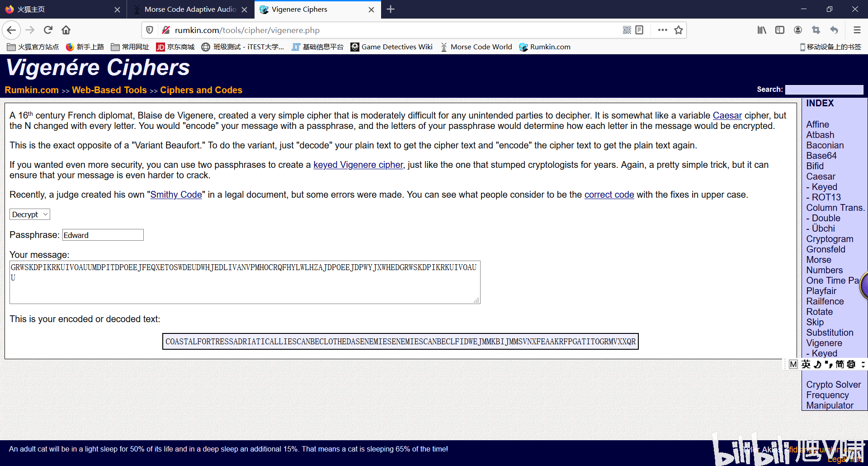Open the Smithy Code link
Screen dimensions: 868x466
(x=176, y=195)
